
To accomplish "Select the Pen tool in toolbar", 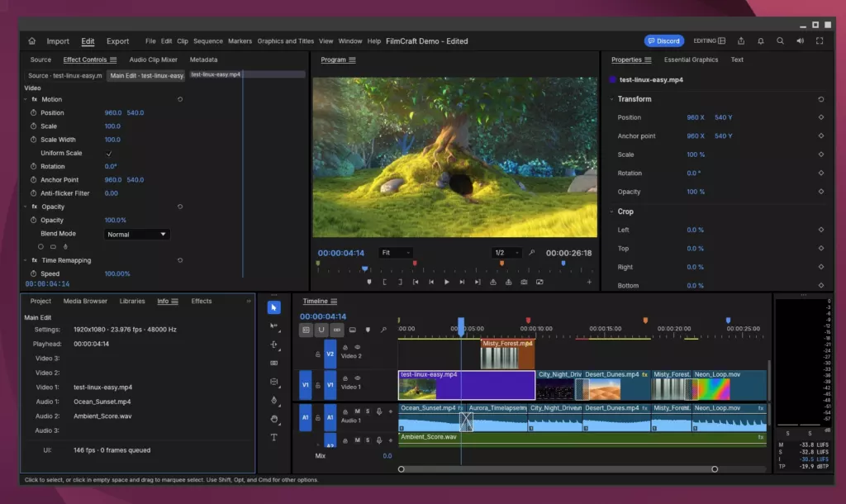I will click(x=274, y=401).
